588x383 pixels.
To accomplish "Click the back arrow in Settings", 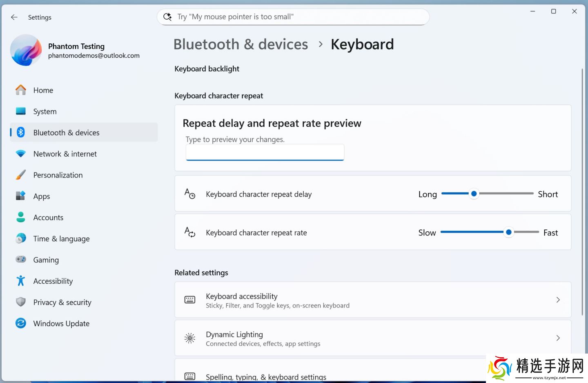I will tap(14, 17).
